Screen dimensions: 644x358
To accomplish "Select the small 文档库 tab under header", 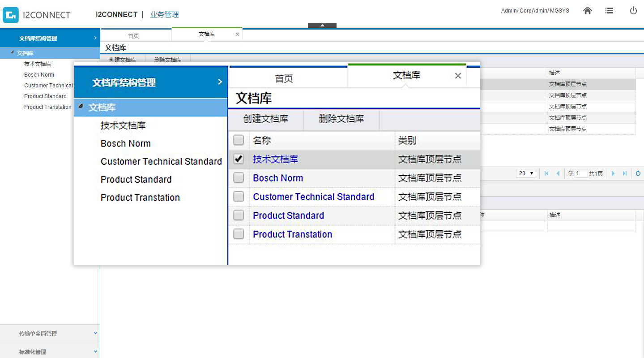I will [x=207, y=34].
